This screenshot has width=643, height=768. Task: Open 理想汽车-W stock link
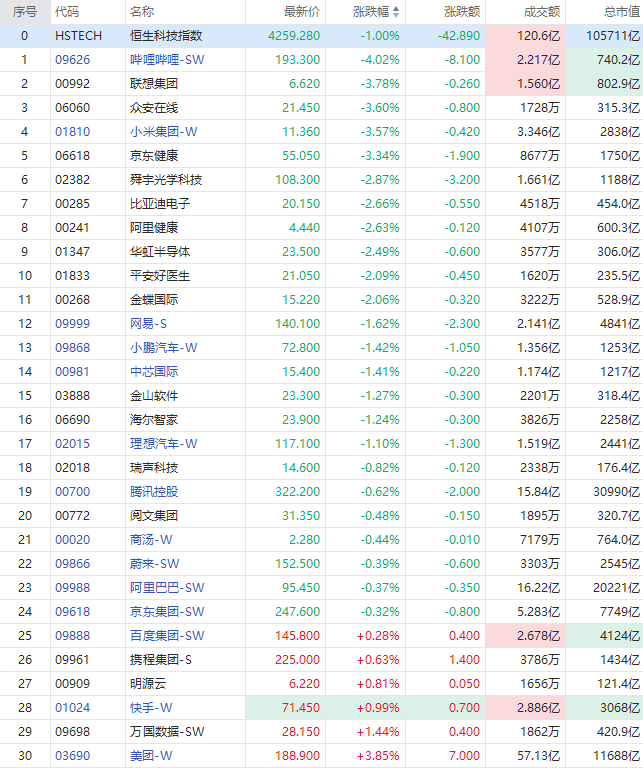164,444
